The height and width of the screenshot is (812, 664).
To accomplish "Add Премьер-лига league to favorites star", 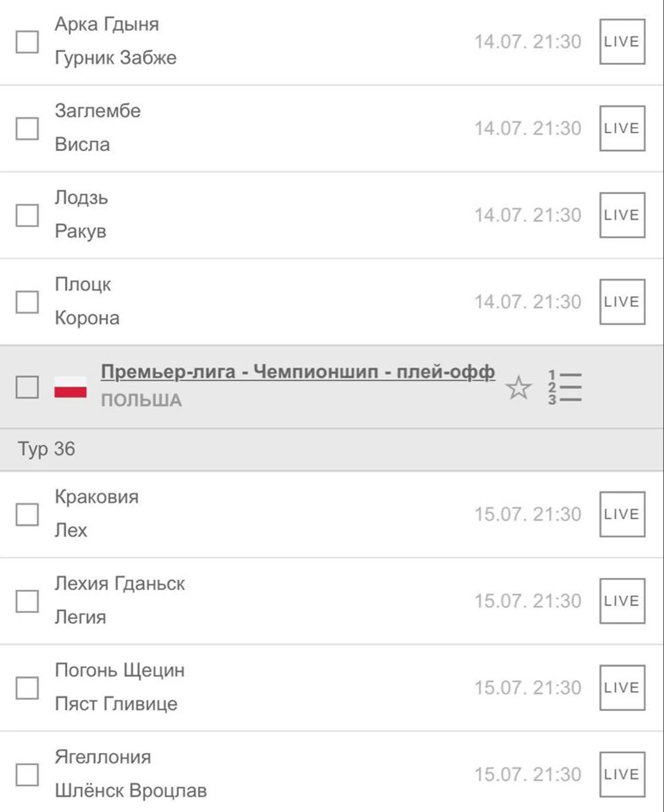I will click(x=518, y=388).
